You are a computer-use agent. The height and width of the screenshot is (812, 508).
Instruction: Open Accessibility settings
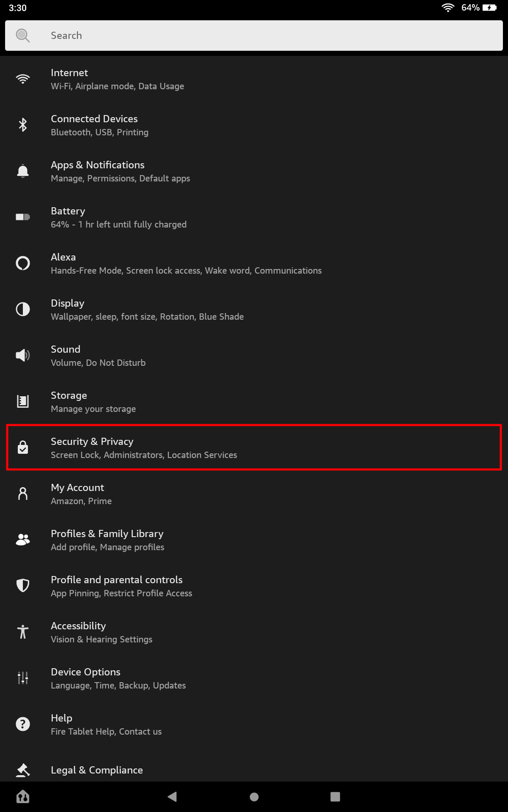(102, 632)
